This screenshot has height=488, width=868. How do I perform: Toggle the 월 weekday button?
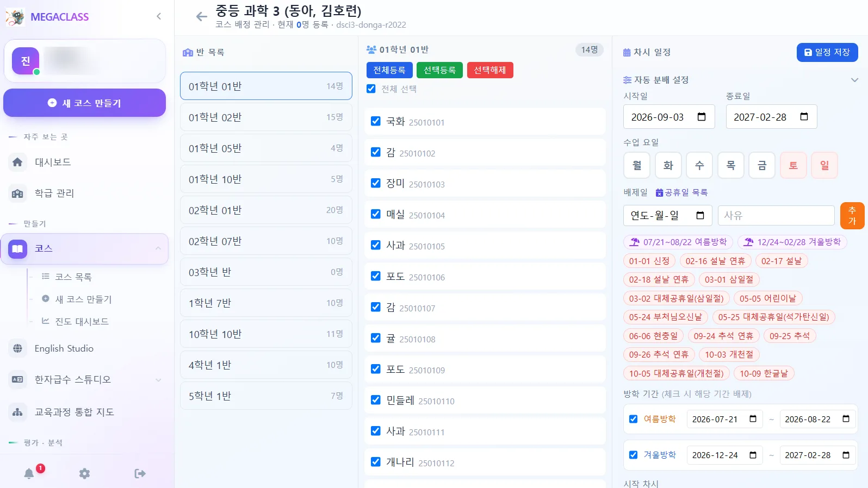coord(637,165)
